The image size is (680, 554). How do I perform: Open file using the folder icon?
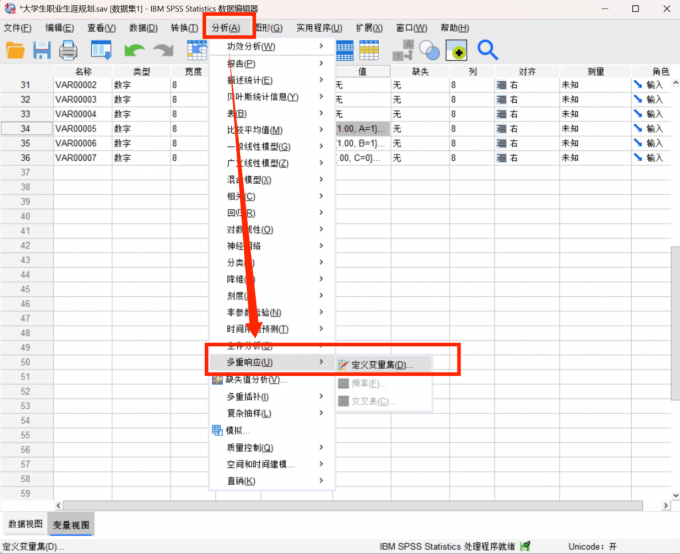pos(15,50)
